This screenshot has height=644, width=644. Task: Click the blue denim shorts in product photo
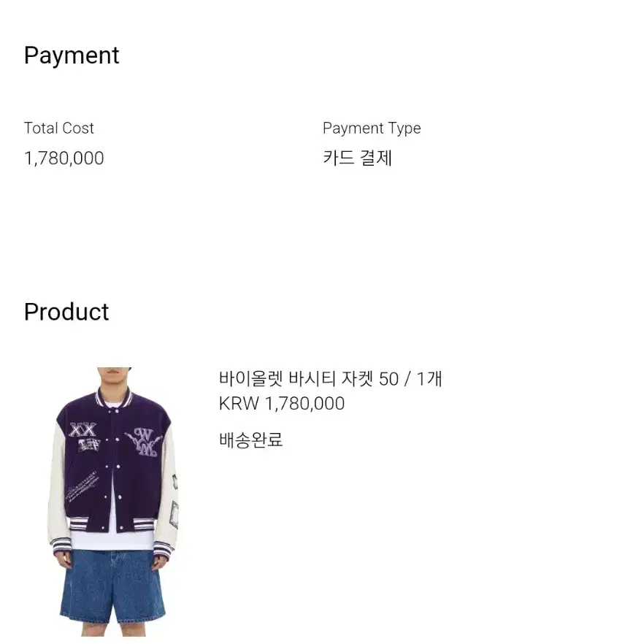[x=113, y=586]
